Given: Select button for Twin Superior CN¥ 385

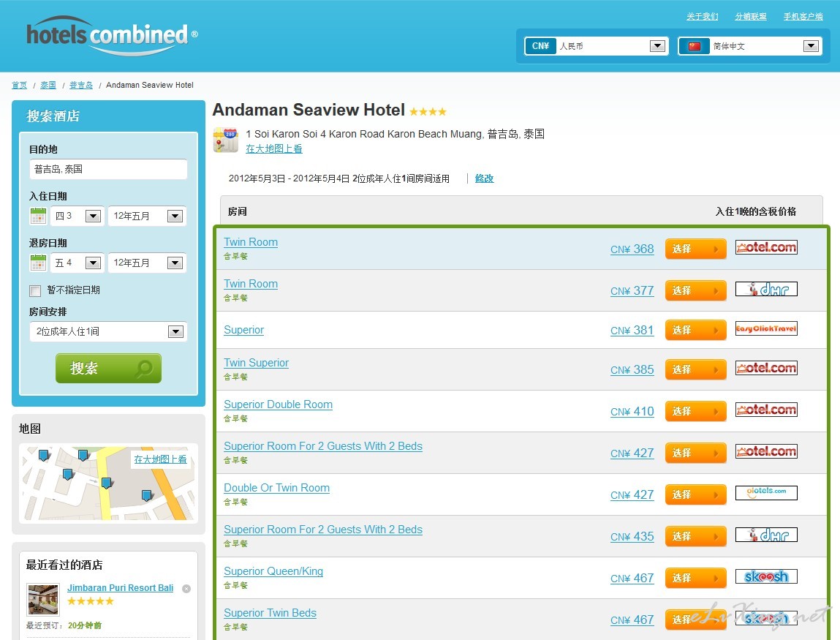Looking at the screenshot, I should [x=695, y=370].
